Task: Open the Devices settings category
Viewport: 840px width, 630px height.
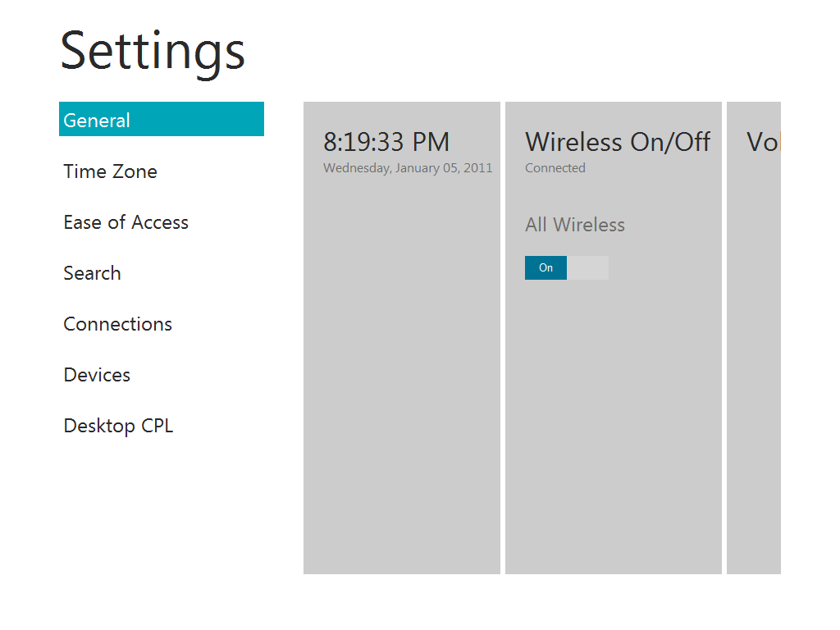Action: point(97,375)
